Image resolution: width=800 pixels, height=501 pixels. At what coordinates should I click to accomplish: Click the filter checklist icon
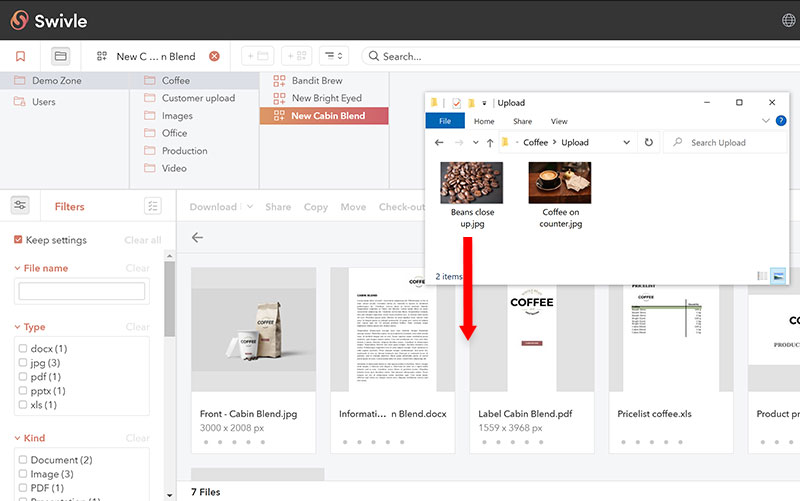[153, 206]
